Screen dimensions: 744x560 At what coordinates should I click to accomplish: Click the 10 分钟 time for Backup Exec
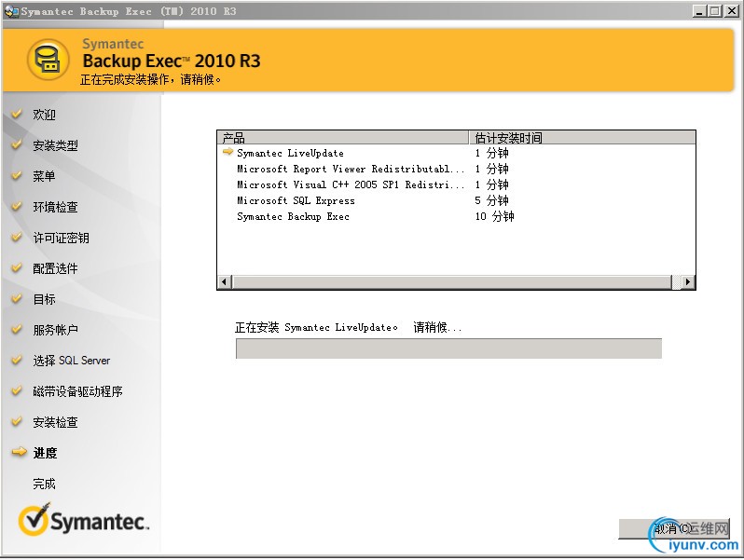[494, 217]
